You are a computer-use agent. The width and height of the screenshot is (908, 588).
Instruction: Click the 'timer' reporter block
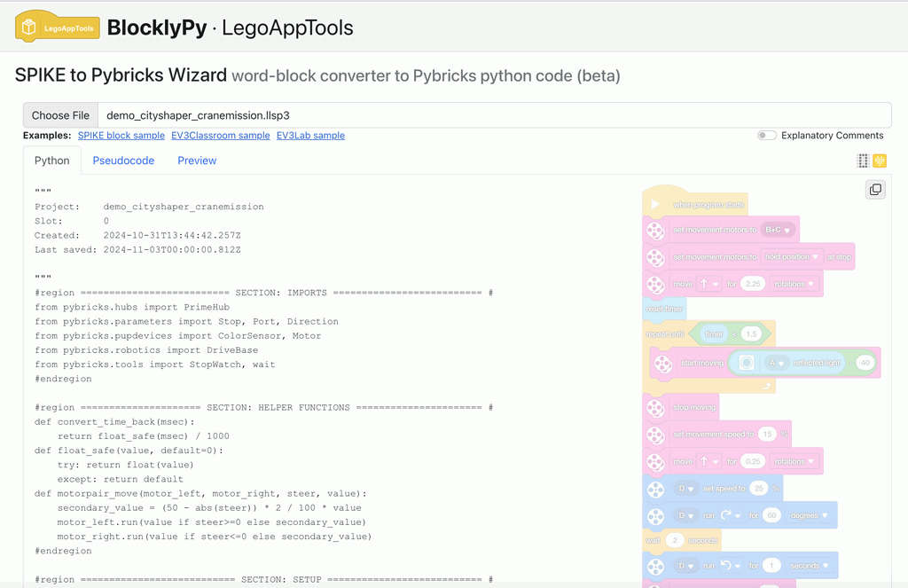click(x=714, y=334)
